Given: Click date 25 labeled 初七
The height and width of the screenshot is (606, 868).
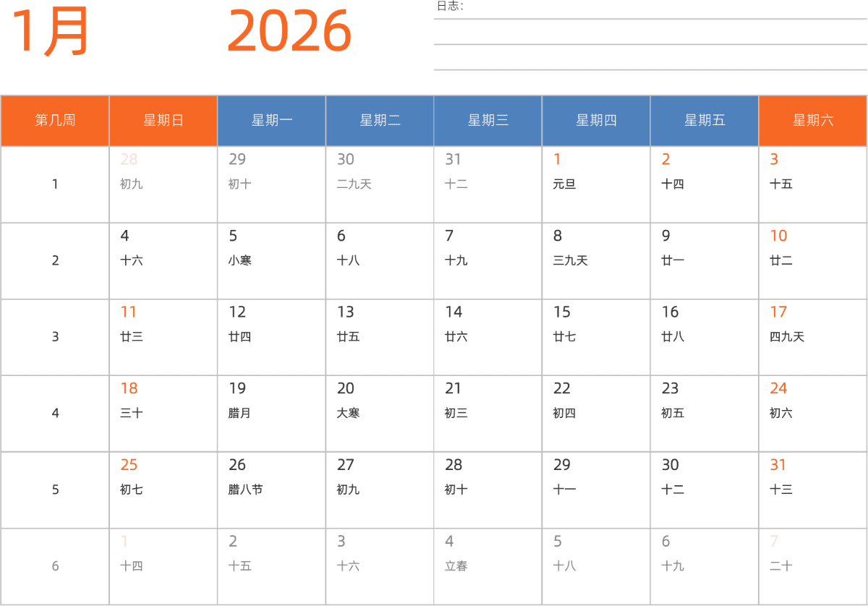Looking at the screenshot, I should click(163, 490).
